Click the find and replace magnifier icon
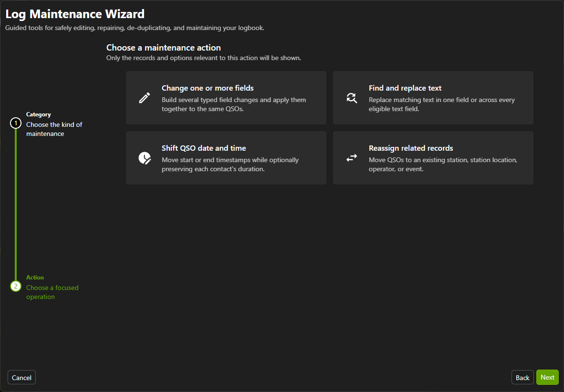Screen dimensions: 564x392 pyautogui.click(x=352, y=98)
